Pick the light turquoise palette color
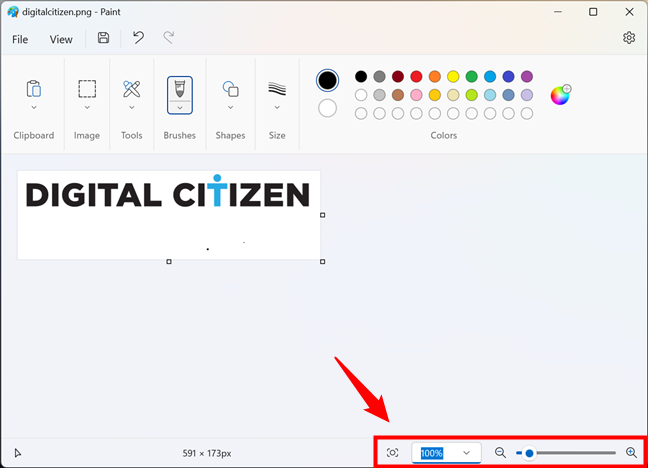 (x=490, y=95)
